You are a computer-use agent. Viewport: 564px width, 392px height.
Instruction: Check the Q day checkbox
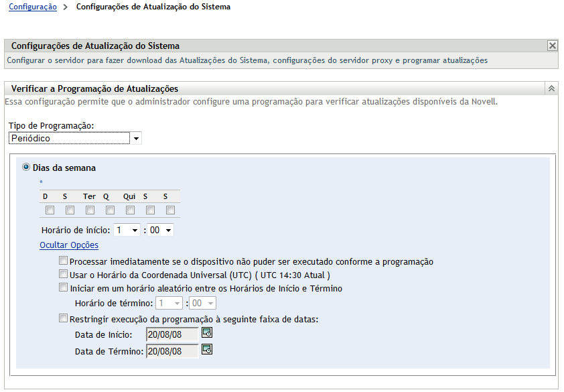(111, 210)
